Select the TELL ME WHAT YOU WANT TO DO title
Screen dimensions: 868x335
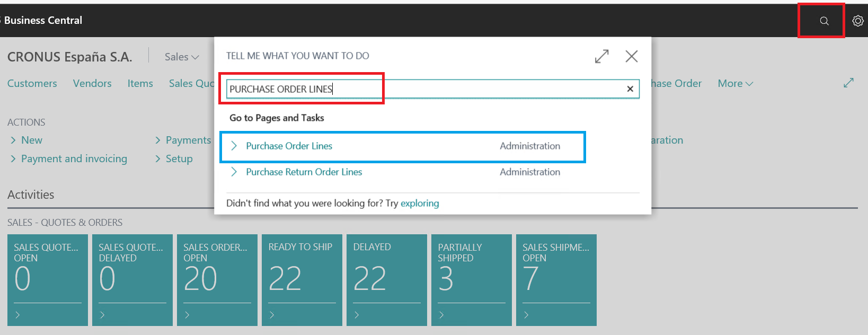298,56
